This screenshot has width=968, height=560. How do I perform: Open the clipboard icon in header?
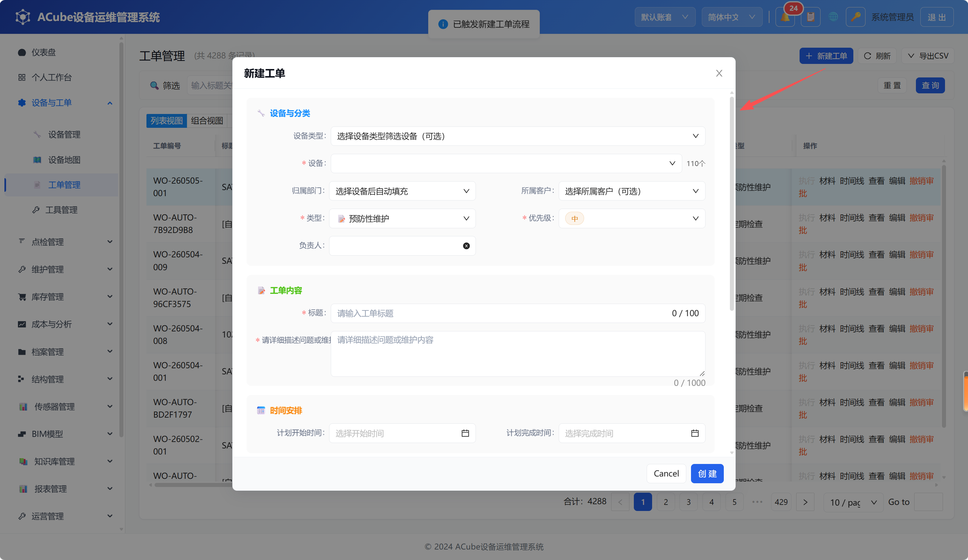[810, 17]
